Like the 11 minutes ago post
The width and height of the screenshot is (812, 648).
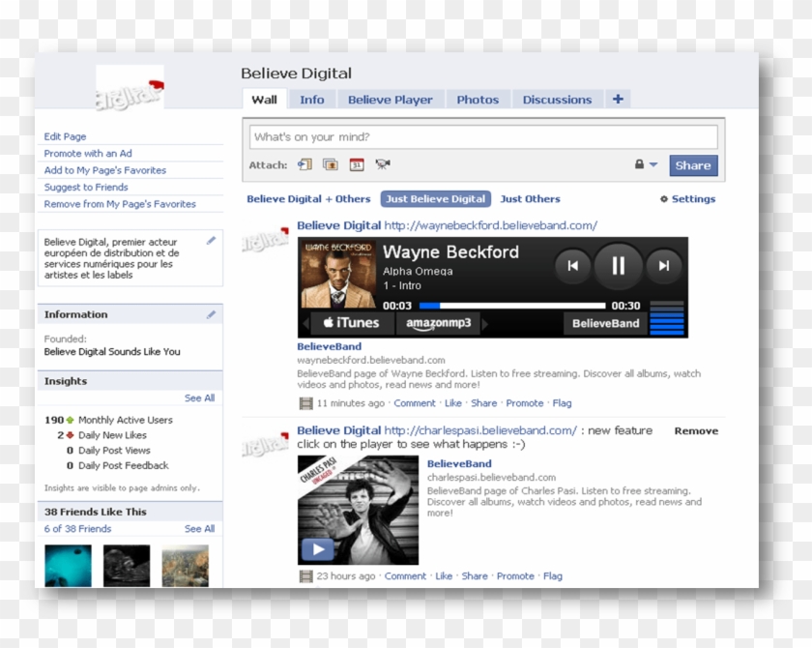point(453,403)
